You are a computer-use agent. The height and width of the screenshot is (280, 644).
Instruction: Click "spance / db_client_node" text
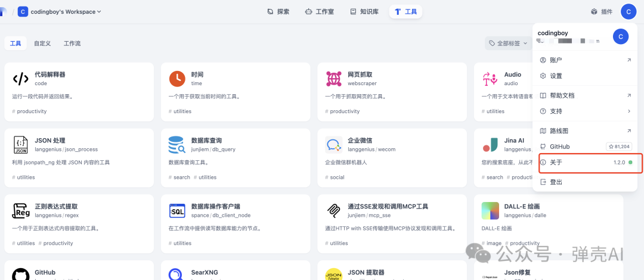[x=221, y=215]
